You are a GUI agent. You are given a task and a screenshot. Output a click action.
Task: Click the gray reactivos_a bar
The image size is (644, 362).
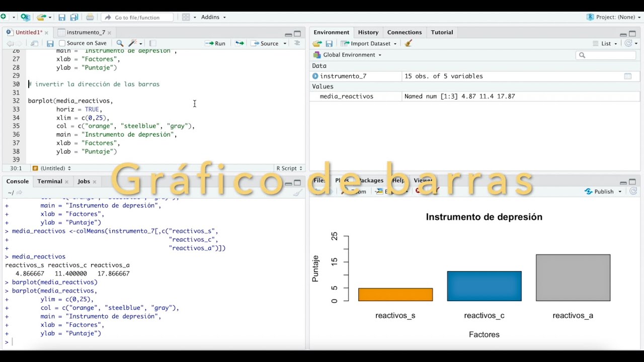click(573, 278)
